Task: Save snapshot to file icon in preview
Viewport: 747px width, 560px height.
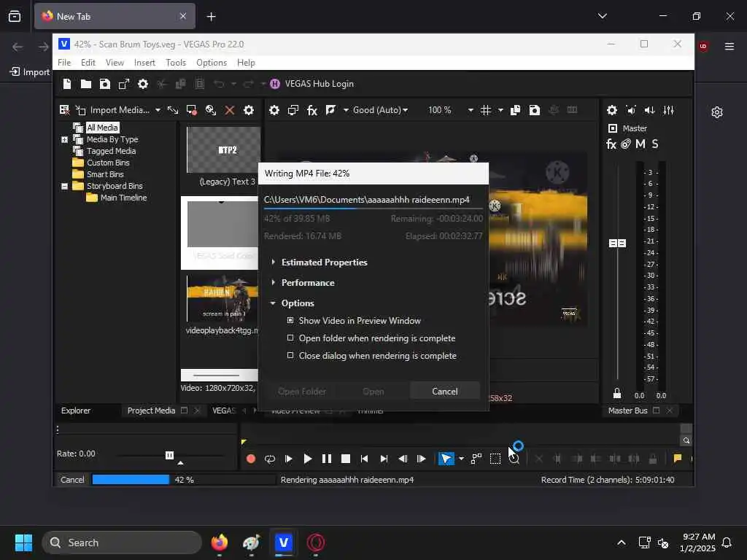Action: [x=535, y=111]
